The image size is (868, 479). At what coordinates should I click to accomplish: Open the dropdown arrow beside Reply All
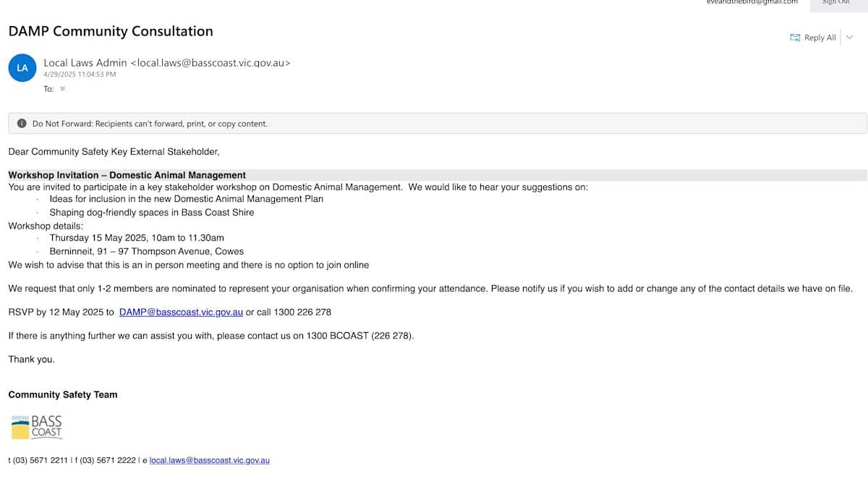pyautogui.click(x=850, y=38)
